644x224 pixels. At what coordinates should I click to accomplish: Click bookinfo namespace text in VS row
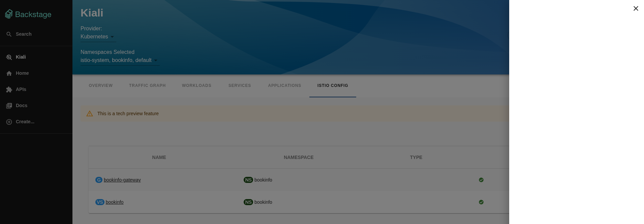pos(263,202)
